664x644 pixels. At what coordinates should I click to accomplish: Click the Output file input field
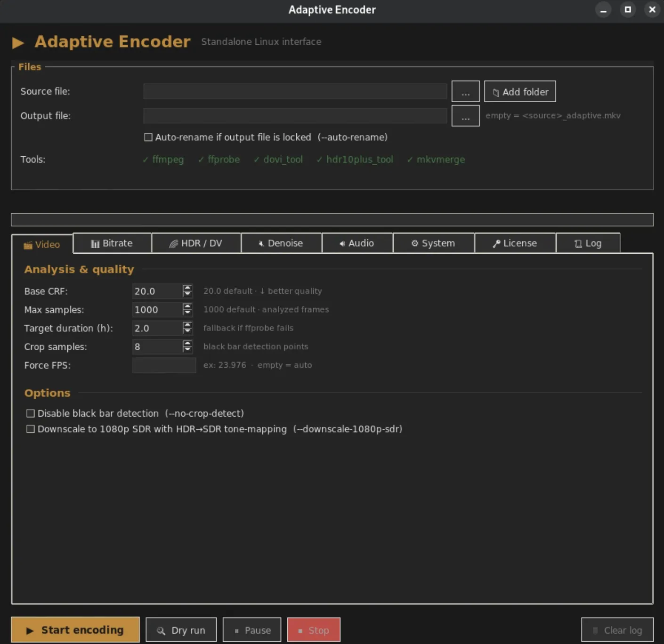click(x=295, y=116)
